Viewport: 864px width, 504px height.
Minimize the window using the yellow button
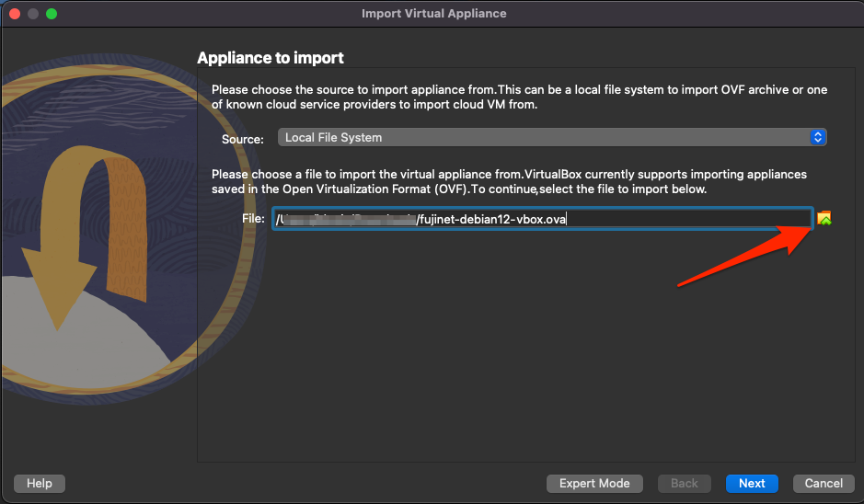coord(33,14)
